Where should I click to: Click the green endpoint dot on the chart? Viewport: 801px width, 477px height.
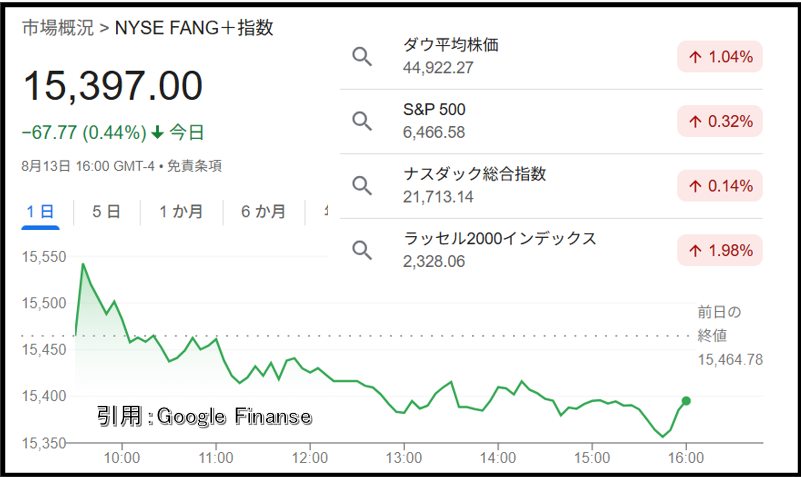pyautogui.click(x=686, y=401)
